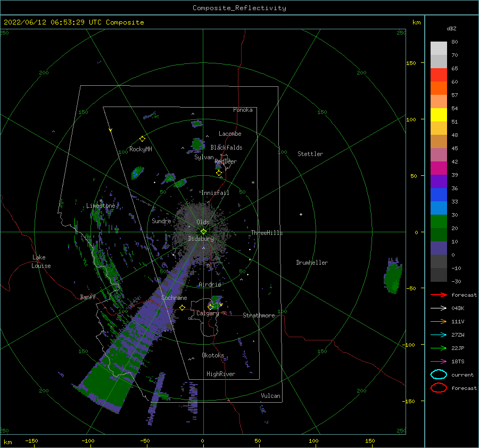Click the Blackfalds city label
Image resolution: width=479 pixels, height=448 pixels.
click(226, 148)
